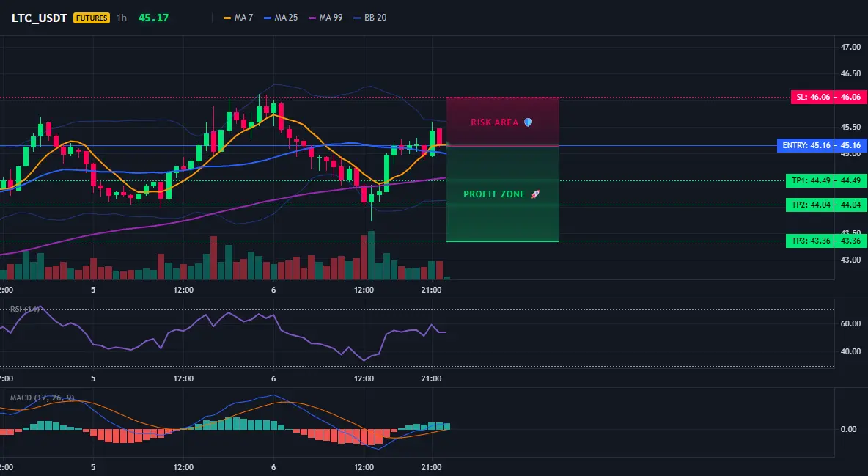Click the 21:00 time label under price chart
Image resolution: width=868 pixels, height=476 pixels.
(431, 290)
